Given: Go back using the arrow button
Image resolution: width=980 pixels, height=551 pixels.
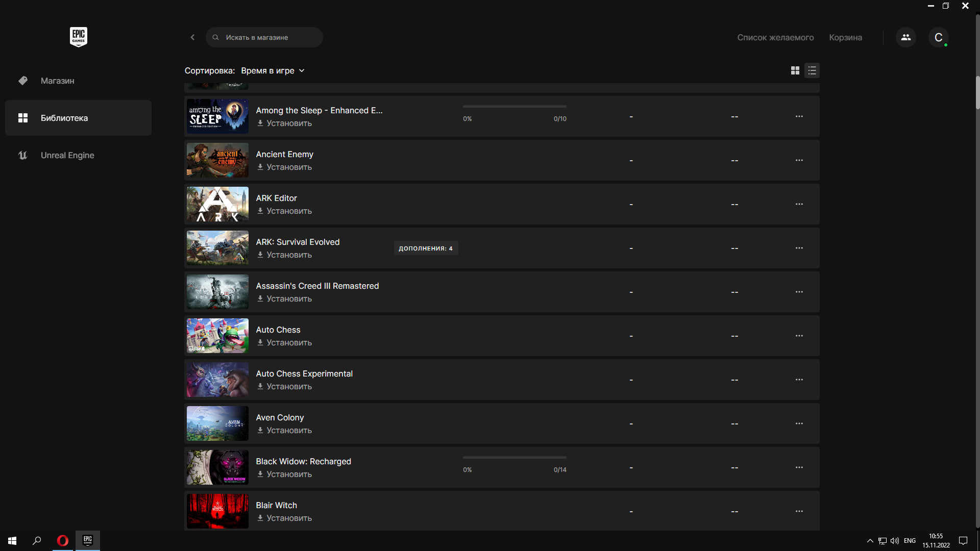Looking at the screenshot, I should click(192, 37).
